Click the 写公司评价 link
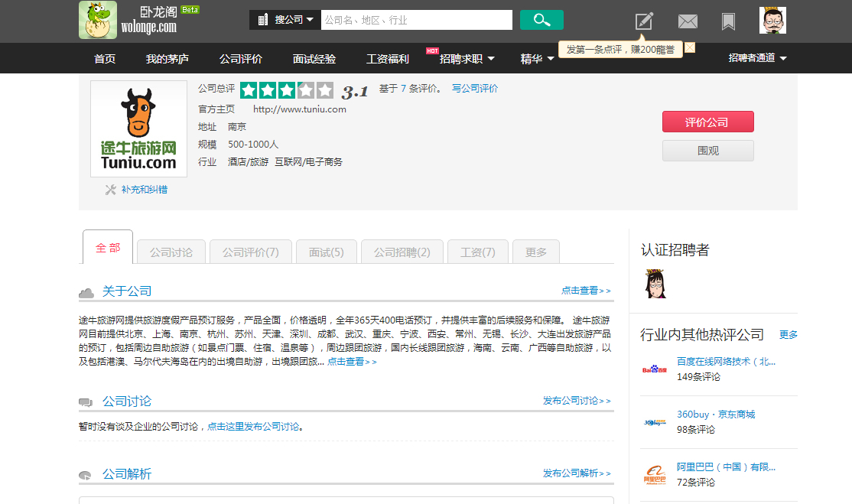This screenshot has height=504, width=852. 474,88
